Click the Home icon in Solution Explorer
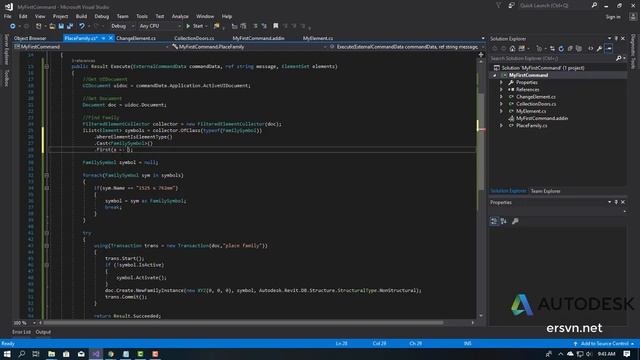 click(x=512, y=49)
